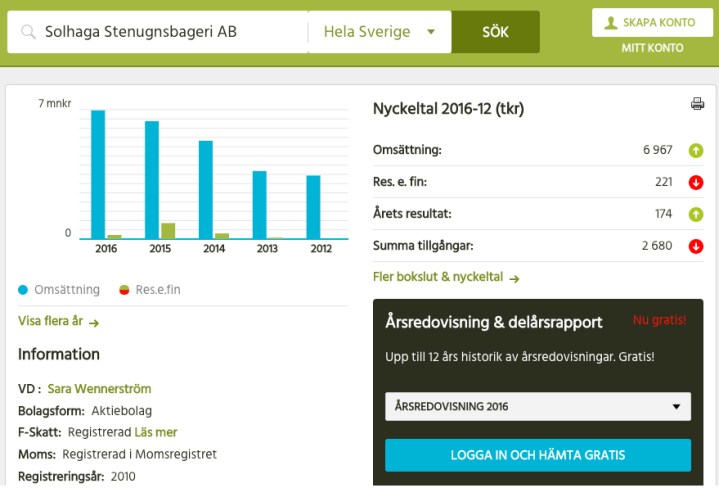Toggle Omsättning series in chart legend

(60, 290)
